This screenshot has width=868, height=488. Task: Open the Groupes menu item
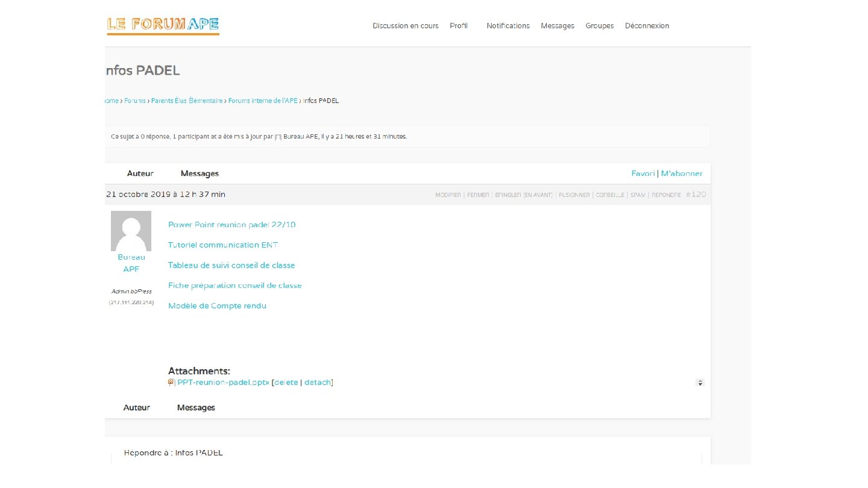click(x=600, y=26)
